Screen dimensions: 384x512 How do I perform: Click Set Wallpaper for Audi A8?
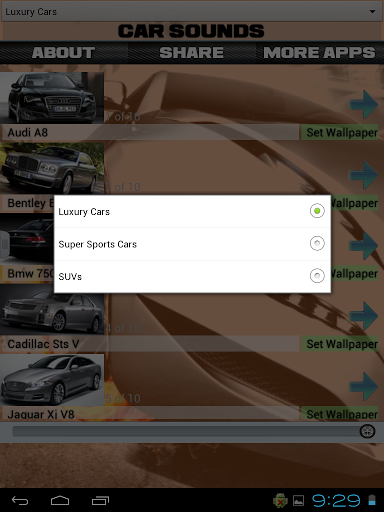(340, 132)
